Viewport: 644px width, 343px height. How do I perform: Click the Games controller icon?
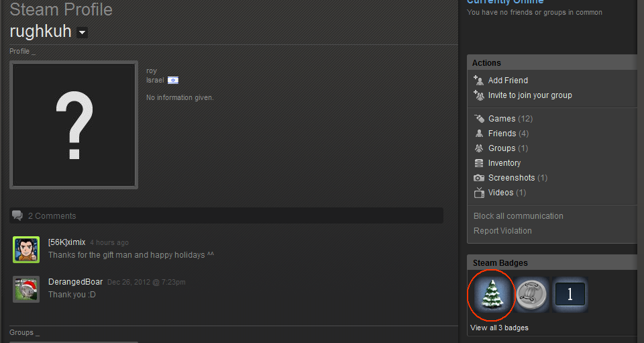(x=479, y=118)
